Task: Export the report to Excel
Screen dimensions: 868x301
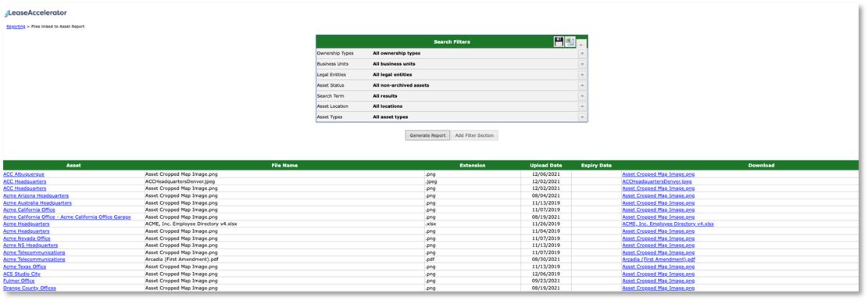Action: click(x=570, y=41)
